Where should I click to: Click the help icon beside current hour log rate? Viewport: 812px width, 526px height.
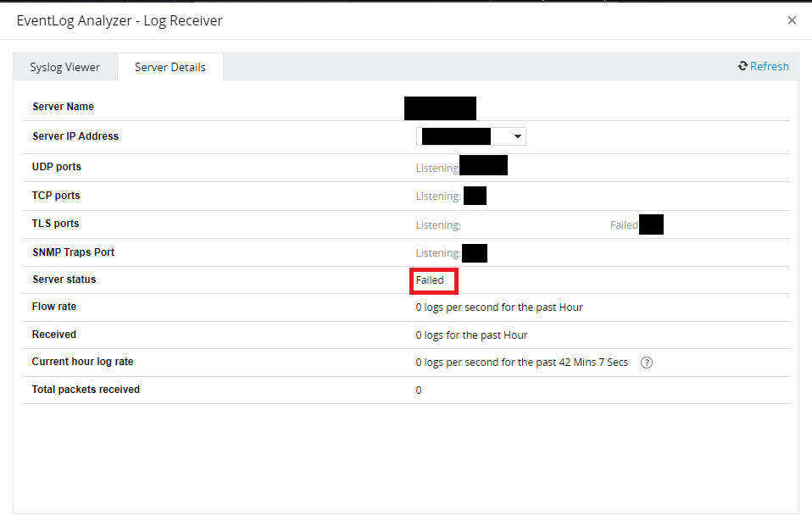pyautogui.click(x=646, y=363)
